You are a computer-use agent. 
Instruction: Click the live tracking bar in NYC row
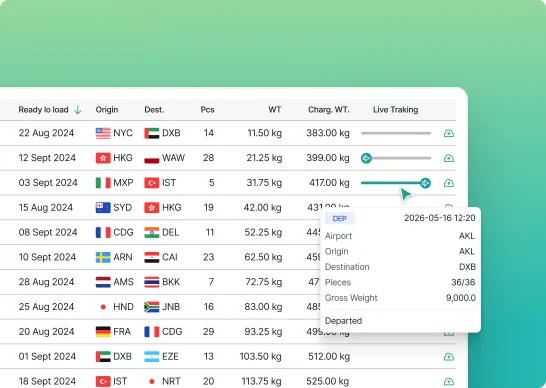(x=396, y=133)
